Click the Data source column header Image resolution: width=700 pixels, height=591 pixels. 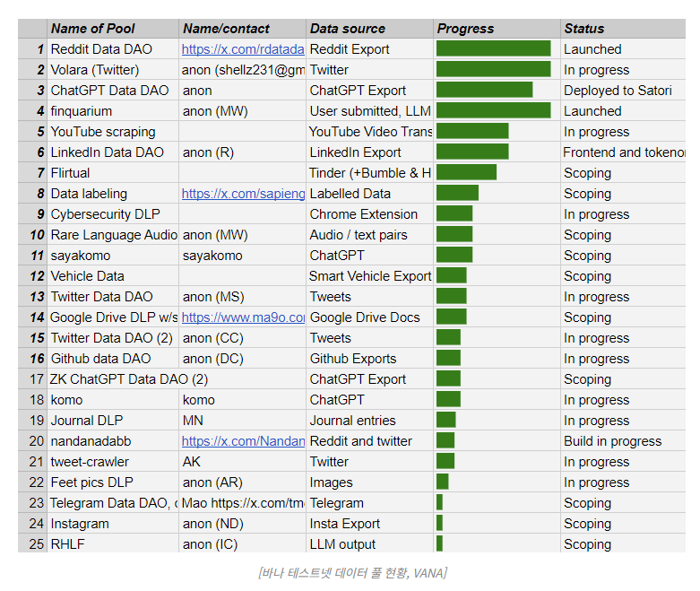[x=348, y=29]
